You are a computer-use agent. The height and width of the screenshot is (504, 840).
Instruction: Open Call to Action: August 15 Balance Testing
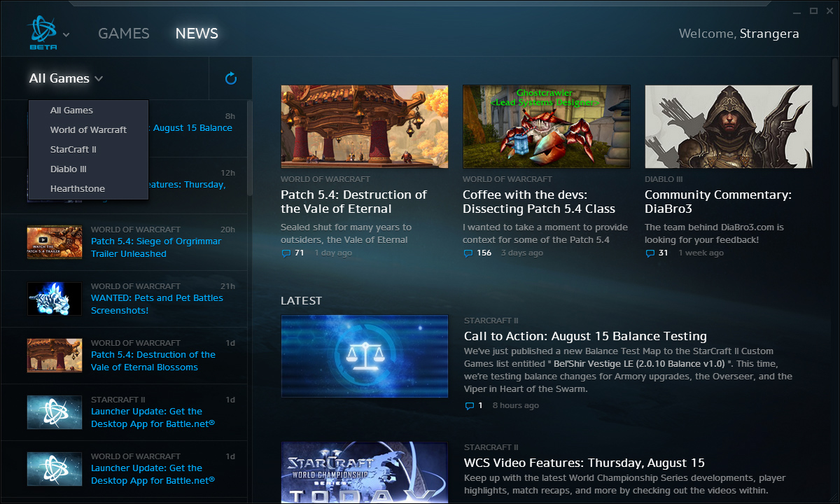point(584,336)
